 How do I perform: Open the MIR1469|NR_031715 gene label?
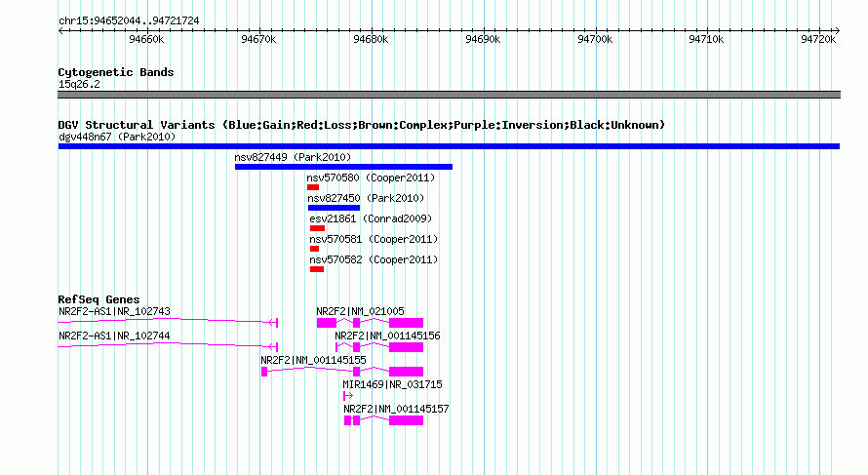pos(392,384)
